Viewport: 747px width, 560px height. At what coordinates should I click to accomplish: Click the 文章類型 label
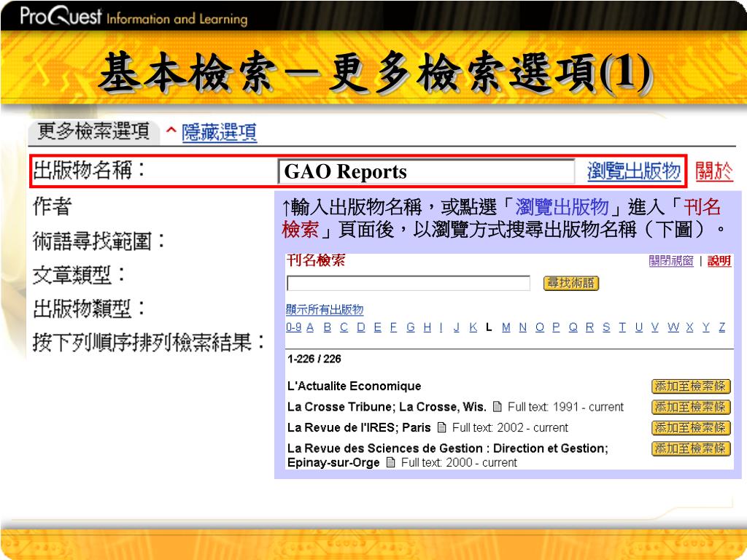(x=79, y=275)
